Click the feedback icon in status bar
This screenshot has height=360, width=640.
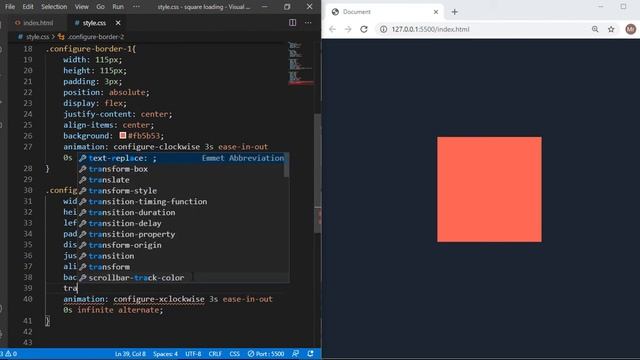(x=296, y=354)
